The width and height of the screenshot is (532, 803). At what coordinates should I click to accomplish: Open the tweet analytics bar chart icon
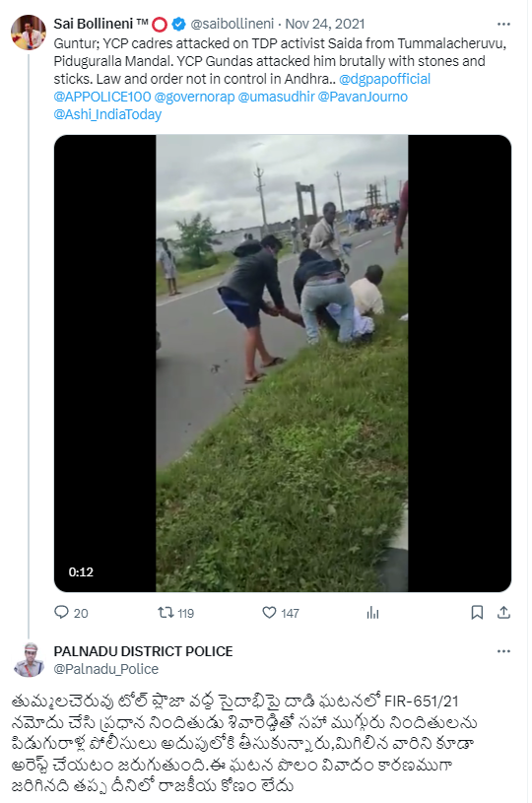click(x=372, y=613)
